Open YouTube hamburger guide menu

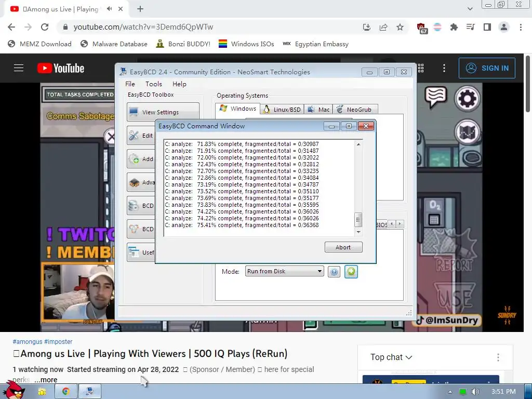(19, 68)
